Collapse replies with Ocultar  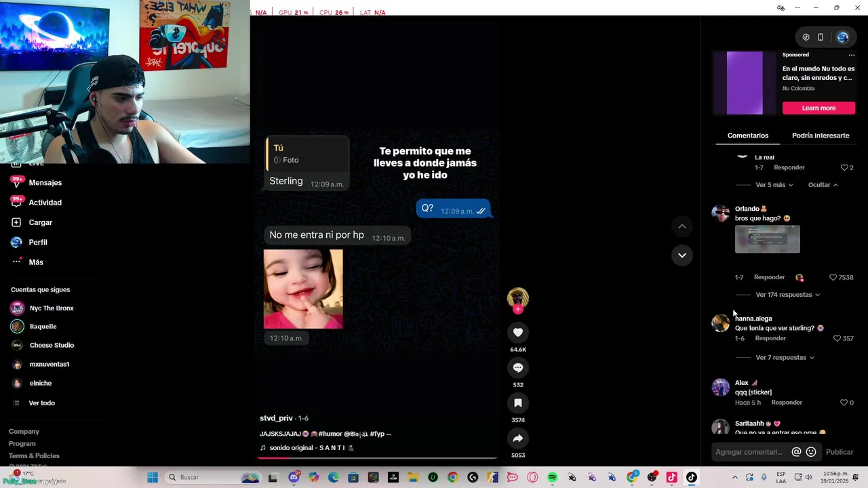(823, 184)
